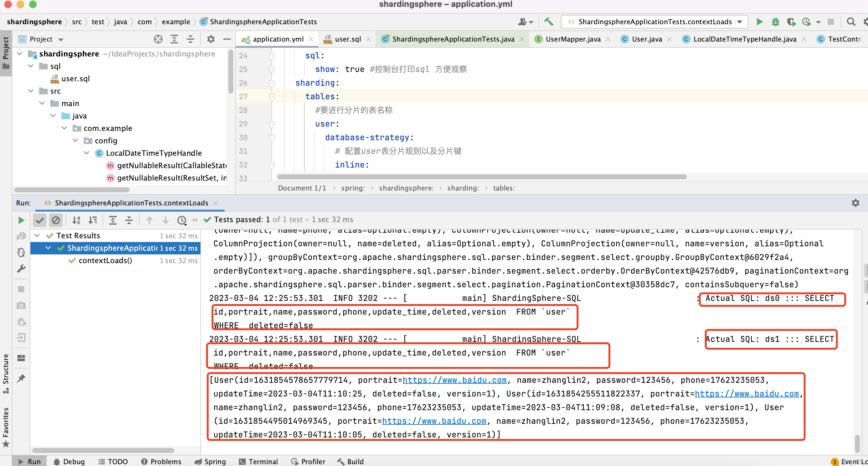Run with coverage shield icon

(791, 22)
